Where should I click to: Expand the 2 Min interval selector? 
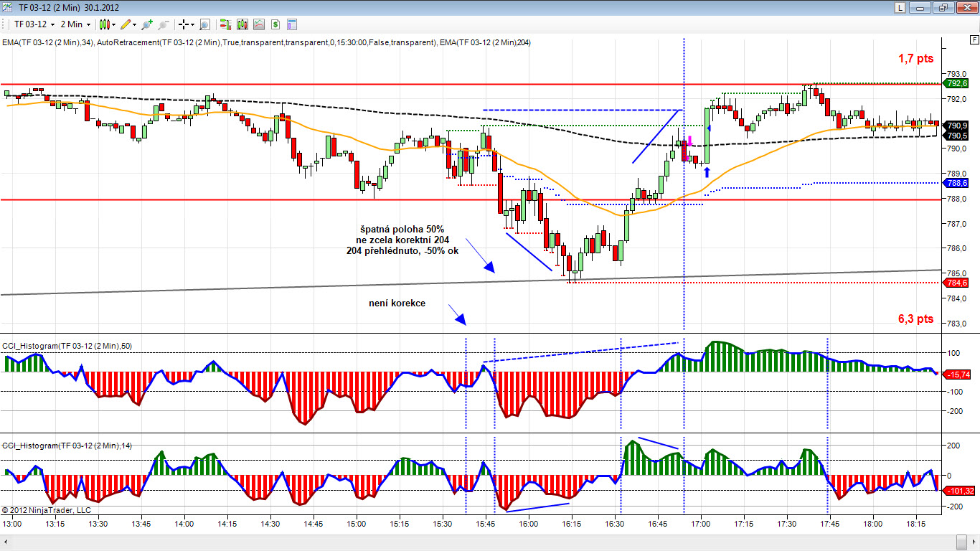click(x=76, y=24)
